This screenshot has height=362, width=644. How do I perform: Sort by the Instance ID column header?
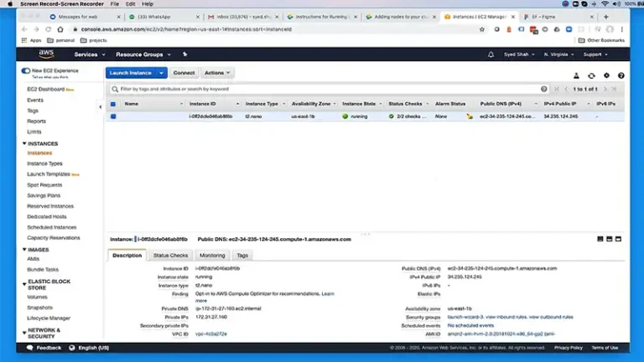click(202, 104)
